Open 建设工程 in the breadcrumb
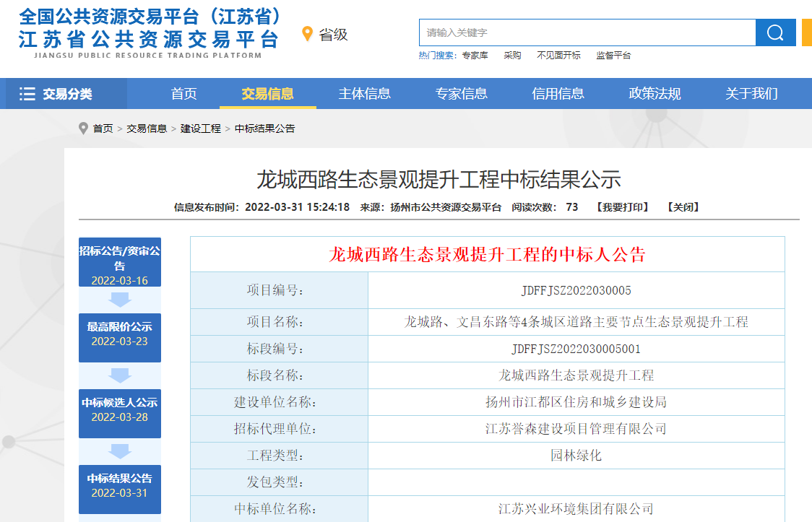Screen dimensions: 812x522 201,129
